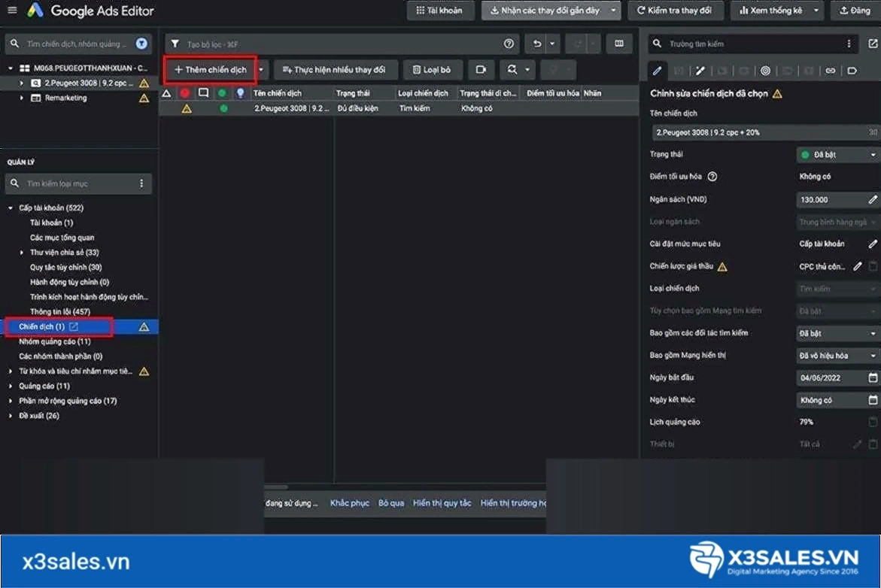This screenshot has width=881, height=588.
Task: Select the target circle tab in the editor panel
Action: click(x=765, y=71)
